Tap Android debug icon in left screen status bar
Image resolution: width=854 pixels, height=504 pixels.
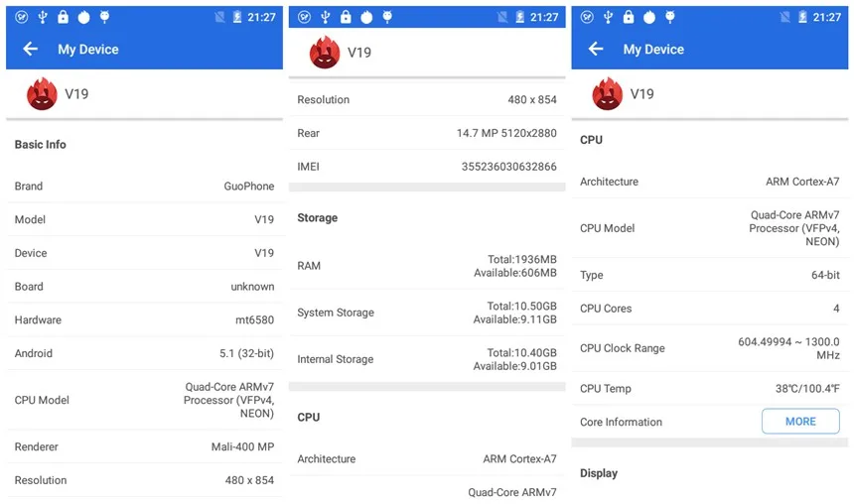(x=104, y=17)
